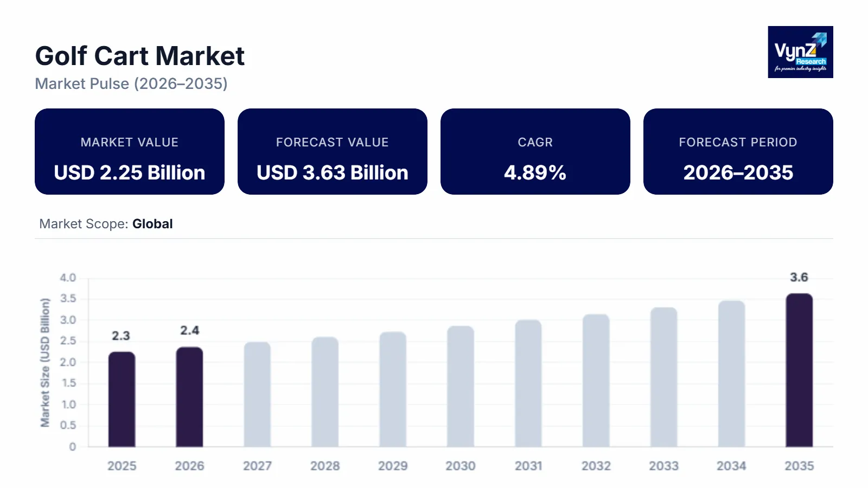Select the Forecast Value USD 3.63 Billion card

332,152
